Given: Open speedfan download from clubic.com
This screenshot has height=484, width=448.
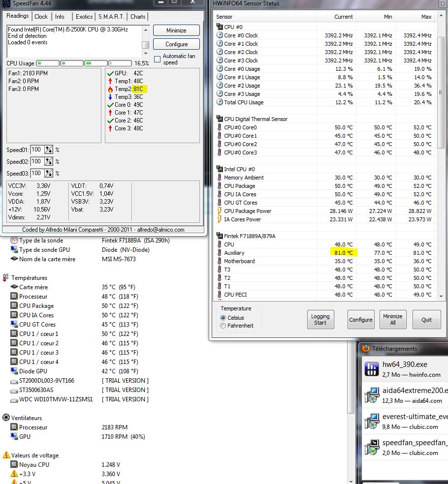Looking at the screenshot, I should coord(405,447).
